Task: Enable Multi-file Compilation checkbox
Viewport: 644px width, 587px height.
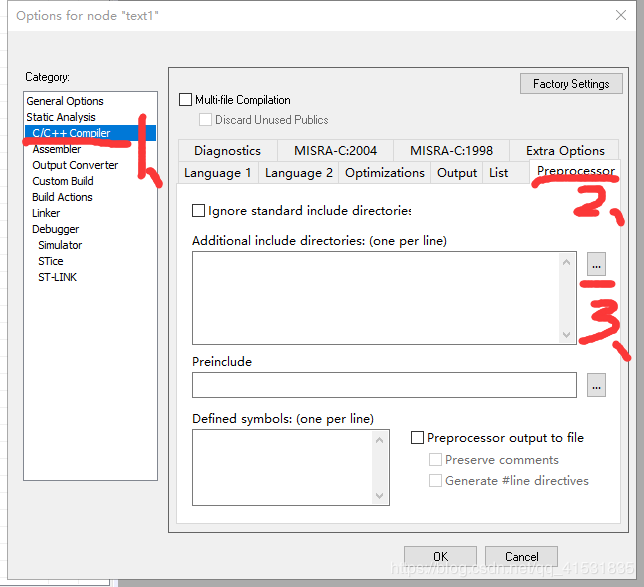Action: click(186, 100)
